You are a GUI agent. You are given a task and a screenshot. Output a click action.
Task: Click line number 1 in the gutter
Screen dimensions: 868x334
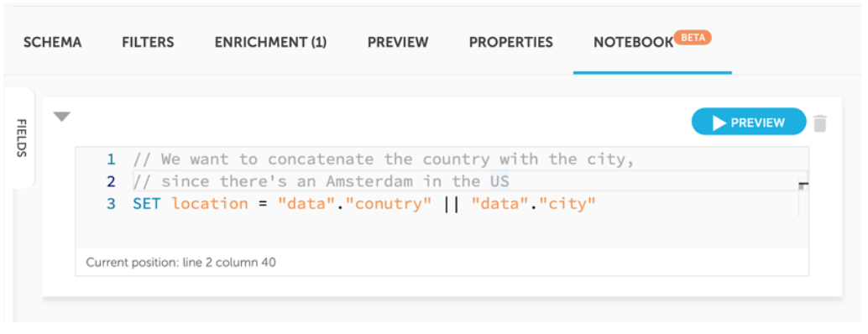pyautogui.click(x=112, y=159)
